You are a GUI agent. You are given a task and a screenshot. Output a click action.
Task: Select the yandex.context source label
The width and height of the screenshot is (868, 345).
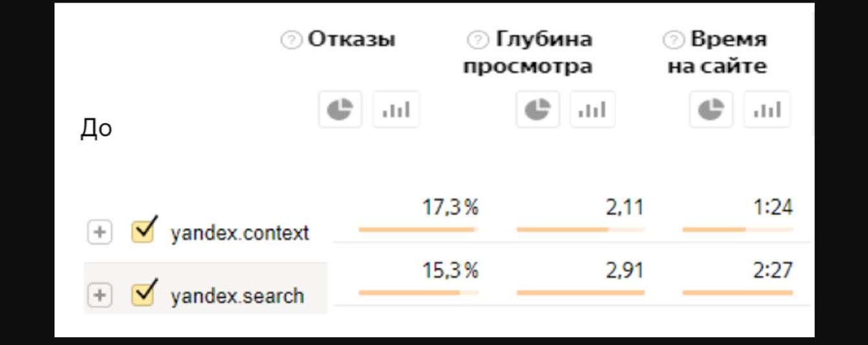point(240,233)
